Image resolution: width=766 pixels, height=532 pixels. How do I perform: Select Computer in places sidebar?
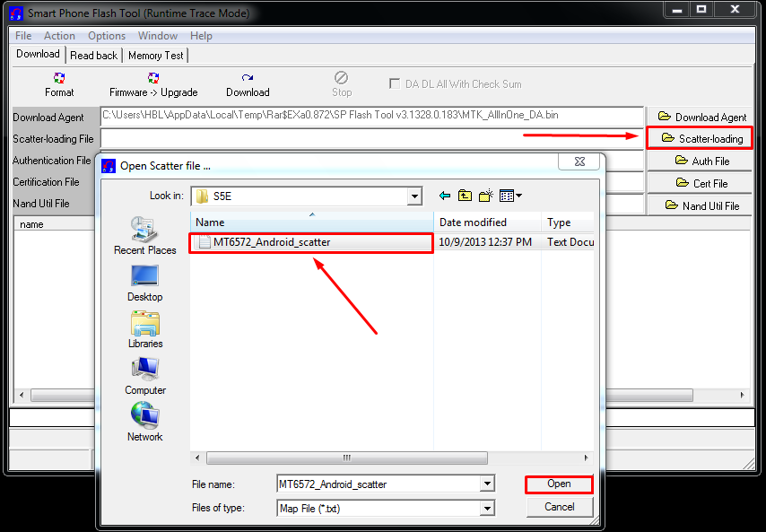point(145,376)
